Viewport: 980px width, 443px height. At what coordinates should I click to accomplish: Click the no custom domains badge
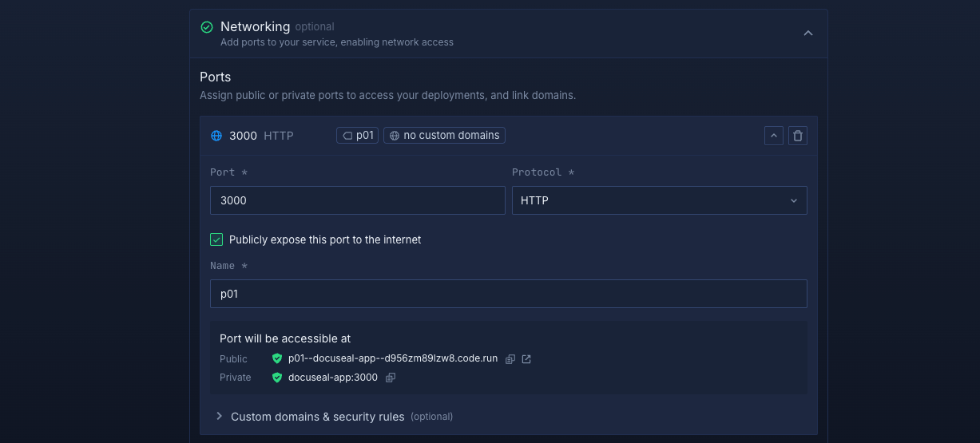click(444, 136)
